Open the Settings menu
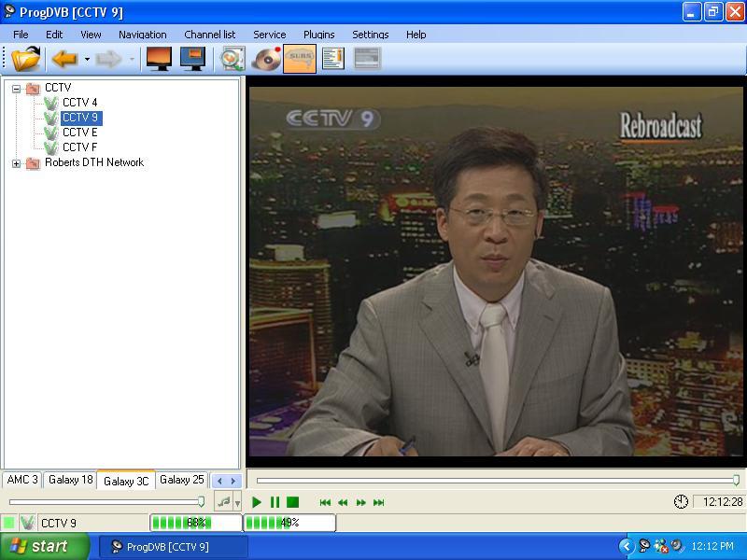This screenshot has height=560, width=747. coord(370,35)
